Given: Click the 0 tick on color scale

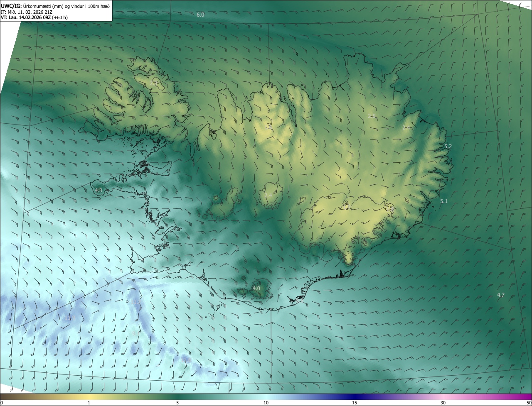Looking at the screenshot, I should point(1,403).
